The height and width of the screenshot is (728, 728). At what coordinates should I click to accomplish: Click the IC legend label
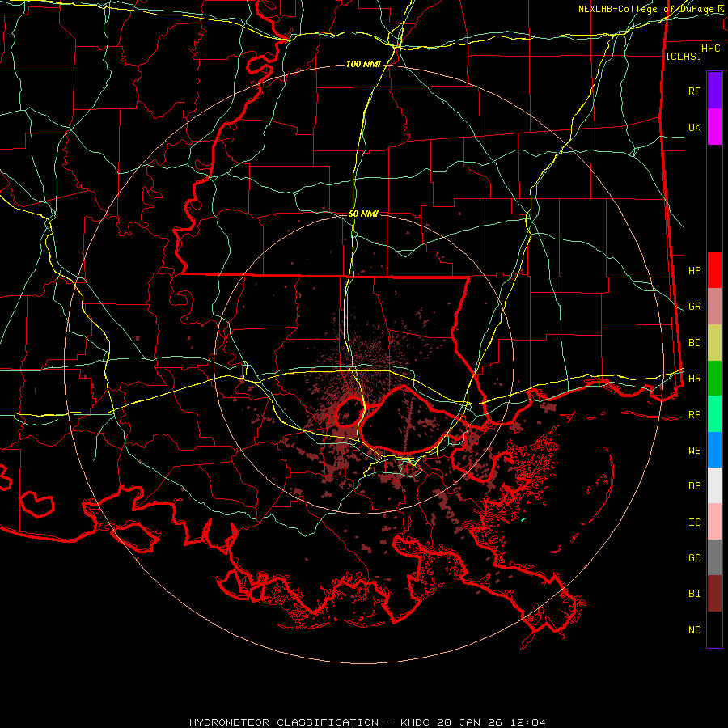coord(694,523)
